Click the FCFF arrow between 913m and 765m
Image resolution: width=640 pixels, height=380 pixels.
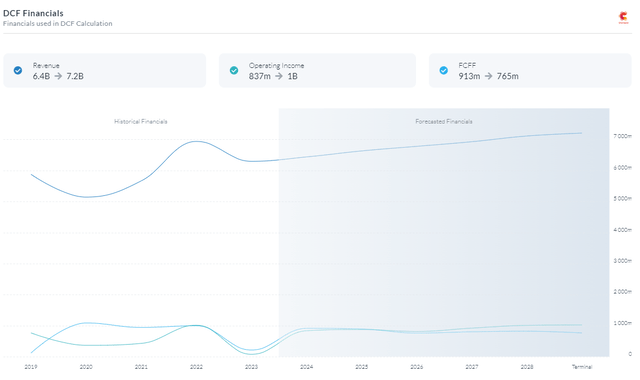489,76
